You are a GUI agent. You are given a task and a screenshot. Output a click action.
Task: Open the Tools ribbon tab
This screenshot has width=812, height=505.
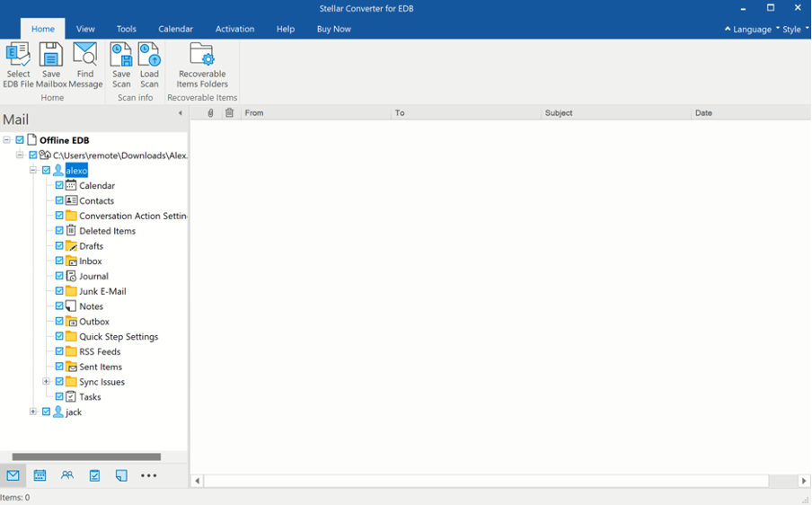(x=127, y=29)
